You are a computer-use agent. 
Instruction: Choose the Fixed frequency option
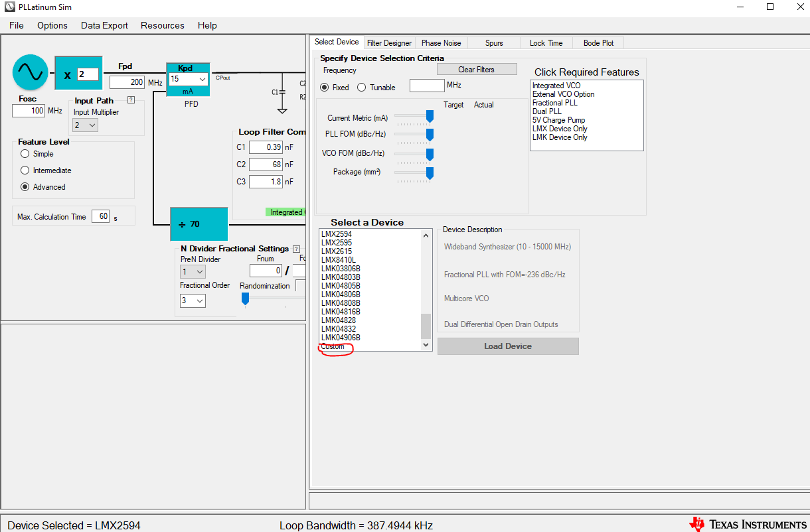pyautogui.click(x=325, y=88)
